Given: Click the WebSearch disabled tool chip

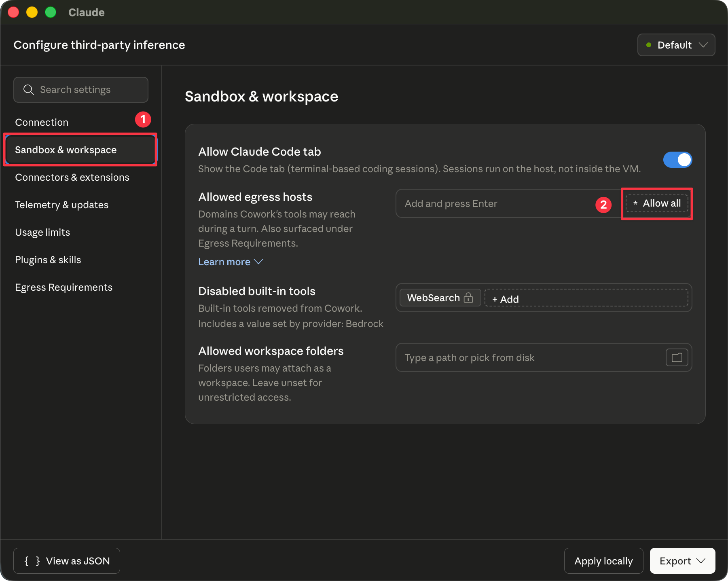Looking at the screenshot, I should (x=440, y=298).
